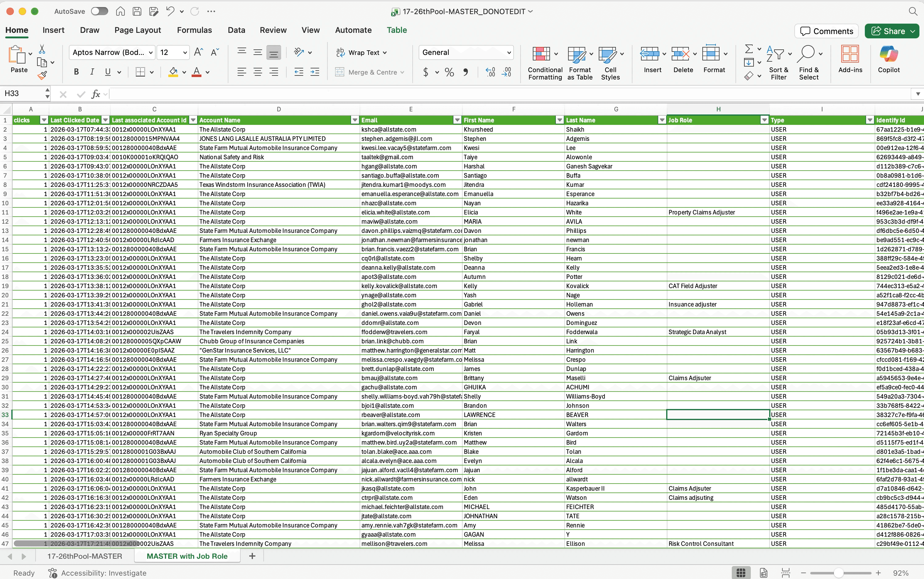The height and width of the screenshot is (579, 924).
Task: Select the Cut scissors icon
Action: [x=42, y=49]
